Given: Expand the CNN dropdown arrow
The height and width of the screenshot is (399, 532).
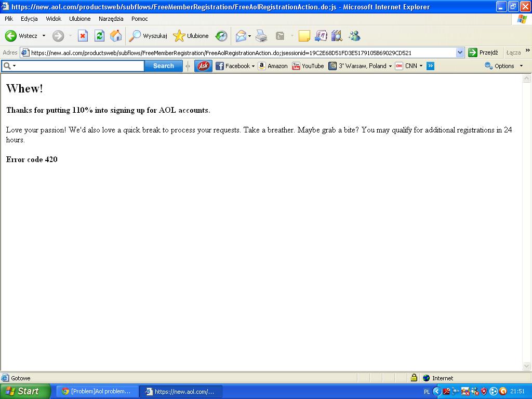Looking at the screenshot, I should [421, 66].
